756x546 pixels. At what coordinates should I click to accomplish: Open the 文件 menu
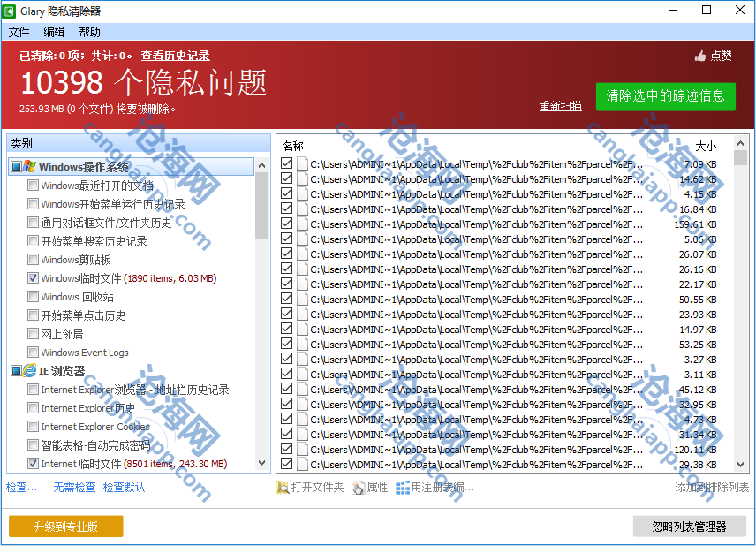click(19, 32)
